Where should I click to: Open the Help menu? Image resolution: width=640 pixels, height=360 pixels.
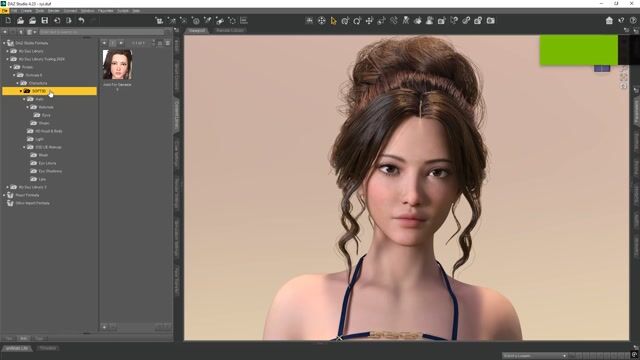(x=136, y=11)
